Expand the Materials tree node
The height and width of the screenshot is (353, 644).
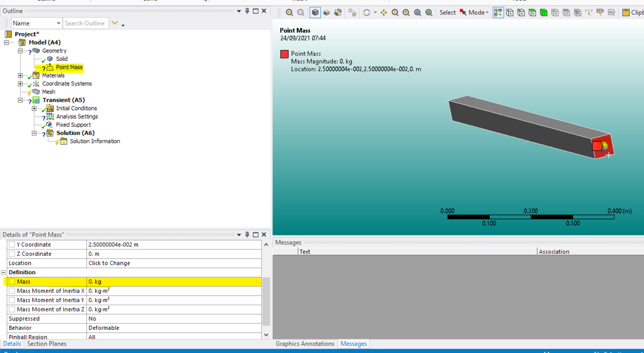(20, 76)
